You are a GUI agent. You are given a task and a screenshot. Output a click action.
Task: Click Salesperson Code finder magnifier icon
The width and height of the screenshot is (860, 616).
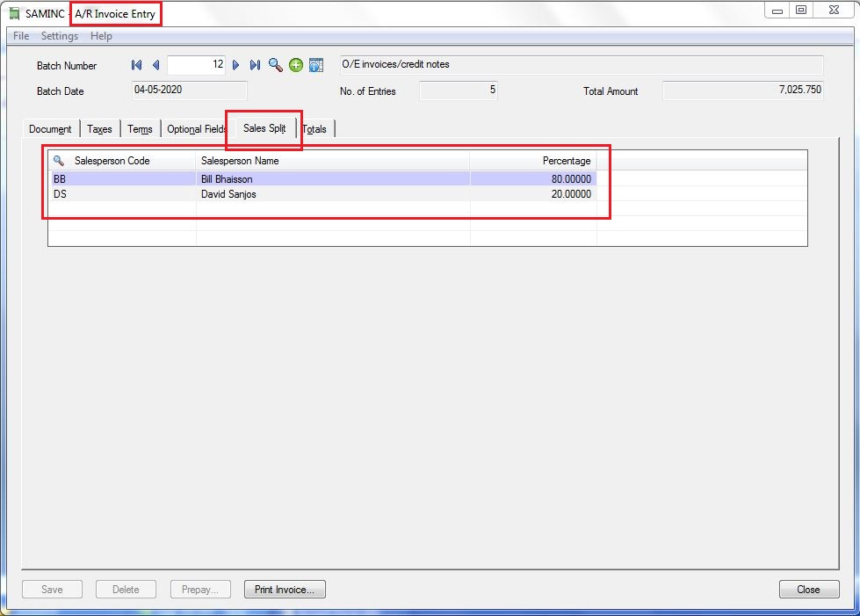(59, 161)
